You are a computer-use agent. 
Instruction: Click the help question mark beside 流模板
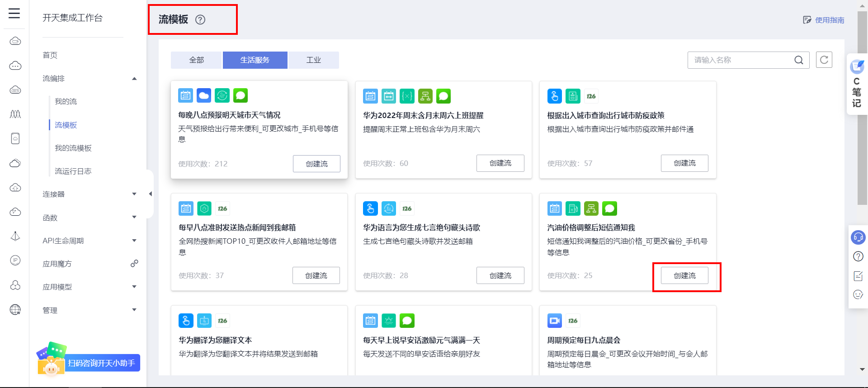coord(200,19)
